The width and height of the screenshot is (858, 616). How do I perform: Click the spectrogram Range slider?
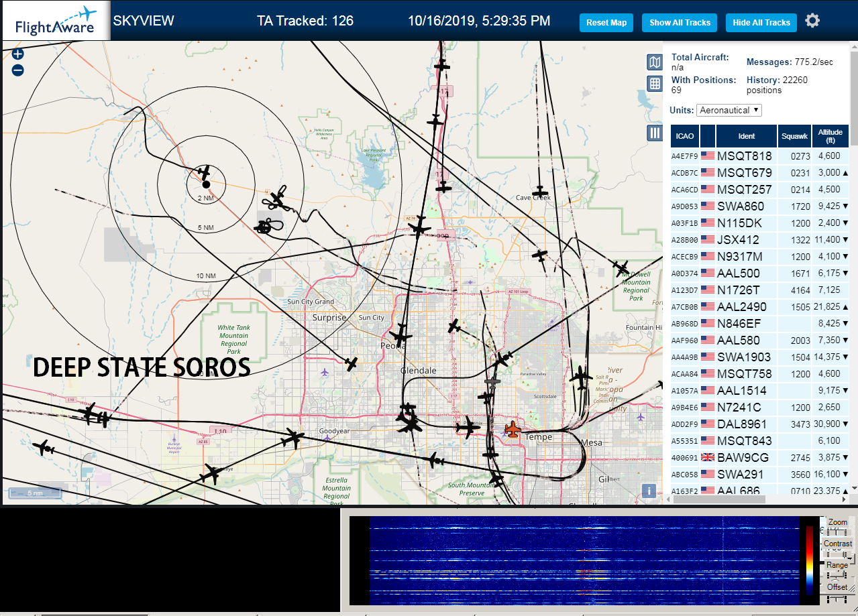click(x=837, y=576)
